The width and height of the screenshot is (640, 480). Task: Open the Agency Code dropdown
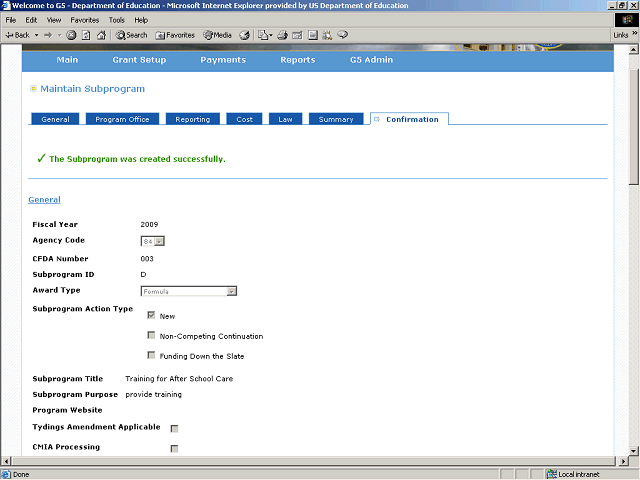click(x=153, y=241)
